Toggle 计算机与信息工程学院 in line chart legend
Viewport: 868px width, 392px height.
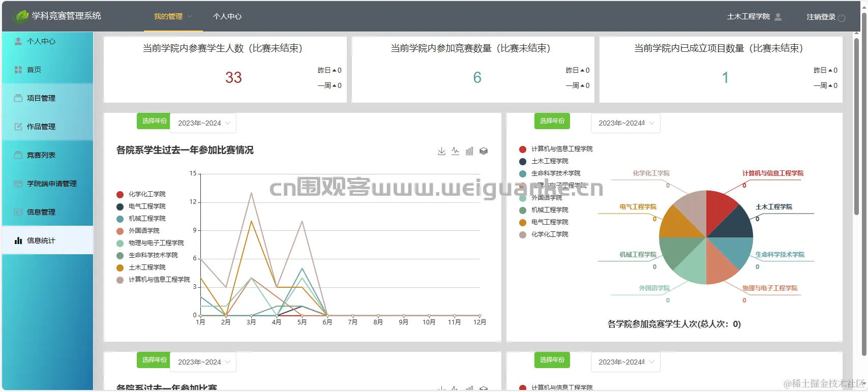tap(153, 280)
